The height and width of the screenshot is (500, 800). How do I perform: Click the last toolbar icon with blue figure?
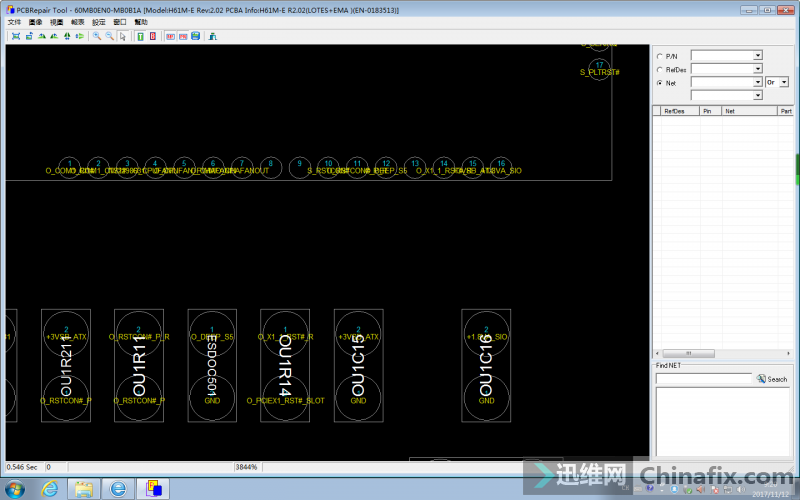pyautogui.click(x=213, y=36)
